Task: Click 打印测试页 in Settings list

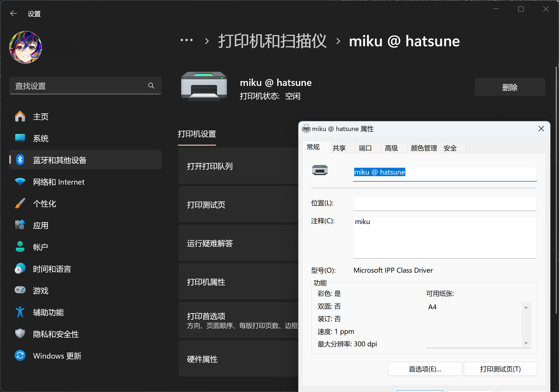Action: click(238, 204)
